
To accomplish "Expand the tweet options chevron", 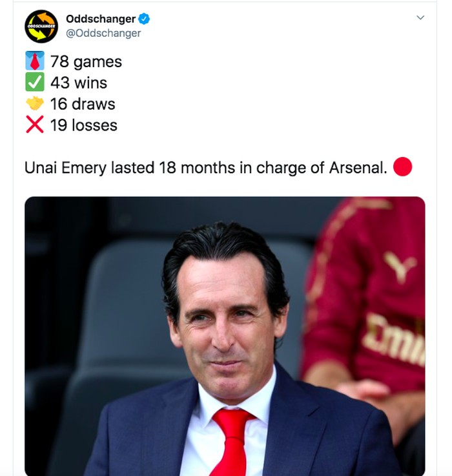I will pos(420,18).
